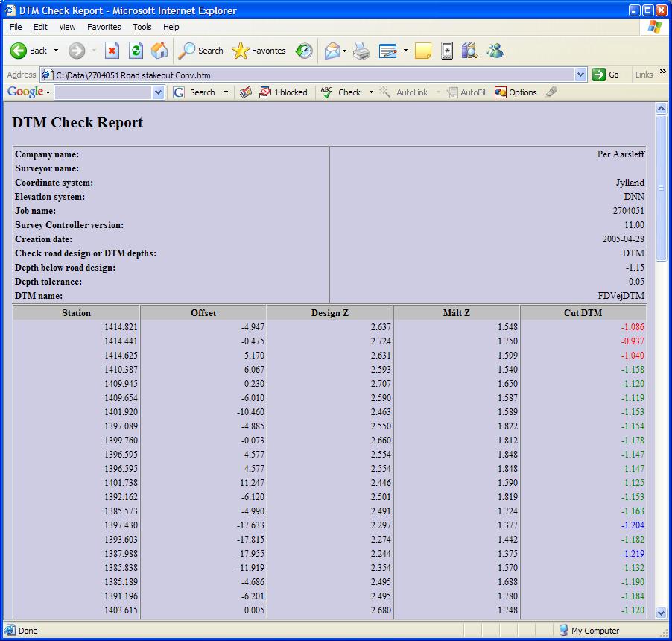The height and width of the screenshot is (641, 672).
Task: Open the Back button history dropdown arrow
Action: (56, 51)
